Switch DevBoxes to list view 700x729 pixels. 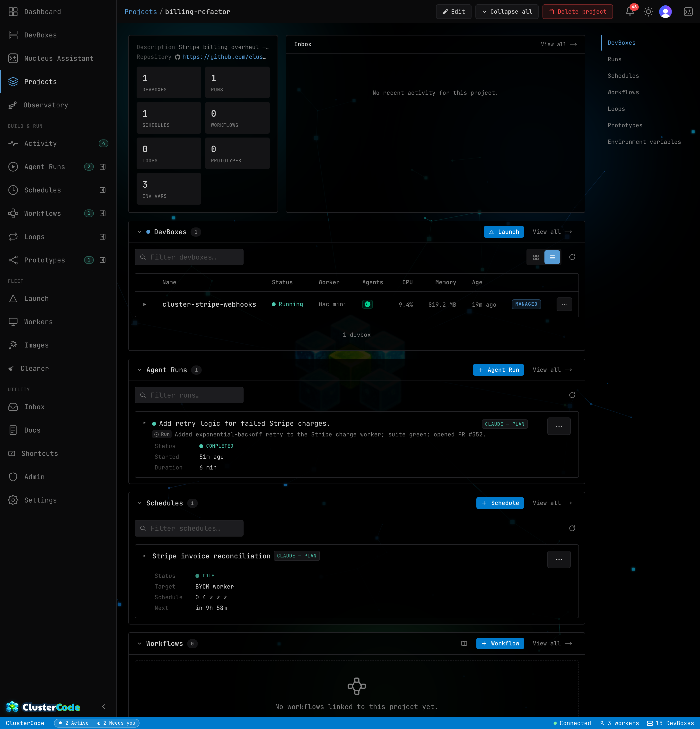point(552,257)
